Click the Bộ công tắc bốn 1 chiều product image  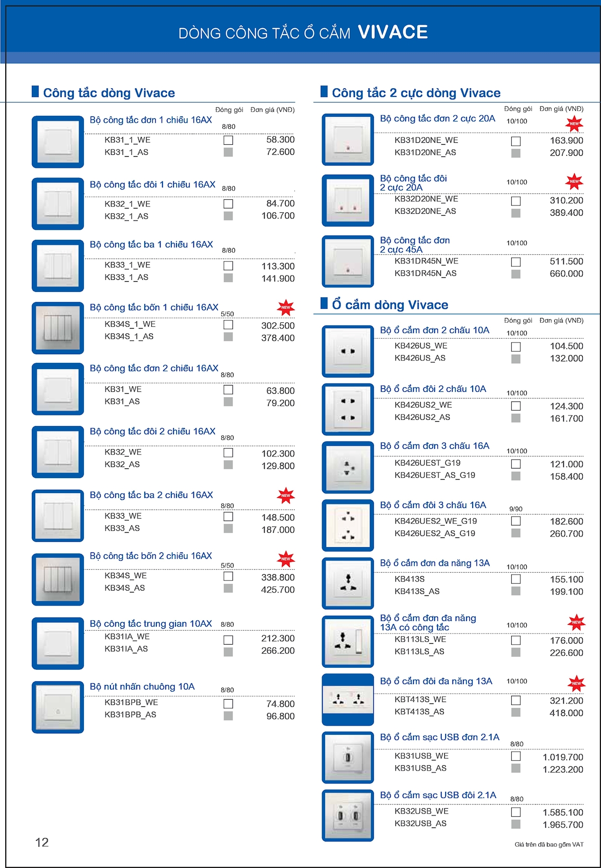pos(58,328)
